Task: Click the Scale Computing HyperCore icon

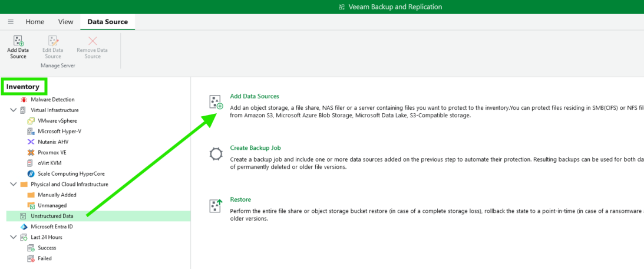Action: point(31,174)
